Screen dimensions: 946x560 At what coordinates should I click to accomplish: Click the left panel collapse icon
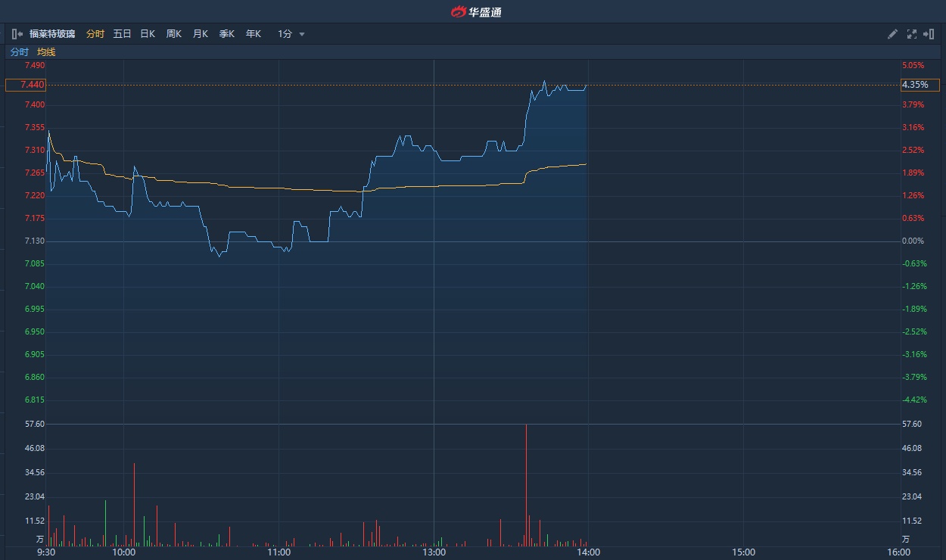point(17,34)
